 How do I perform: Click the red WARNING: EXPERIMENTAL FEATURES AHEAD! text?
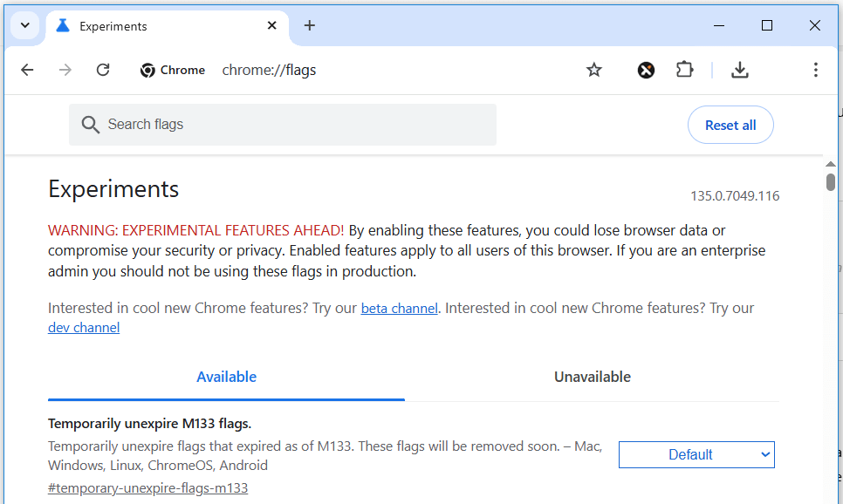tap(195, 230)
